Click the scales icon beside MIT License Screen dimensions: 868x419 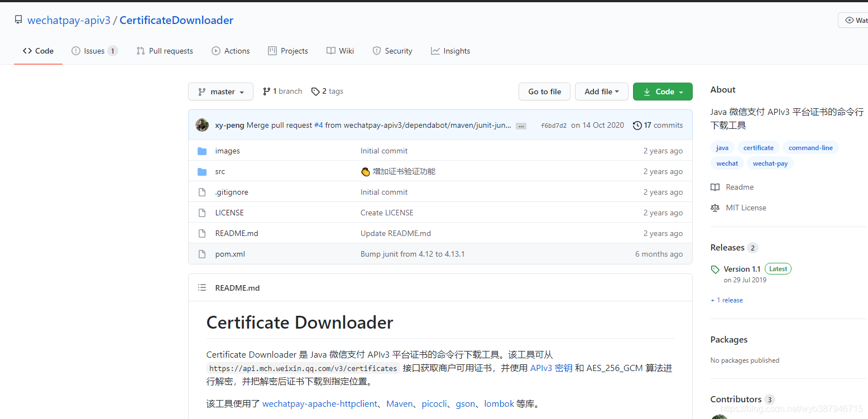click(715, 208)
